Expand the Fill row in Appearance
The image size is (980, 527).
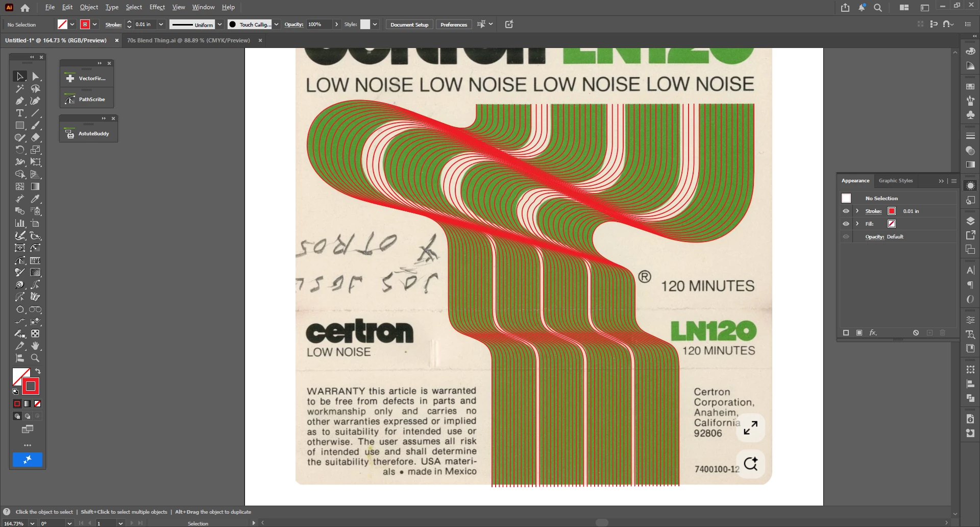point(857,224)
